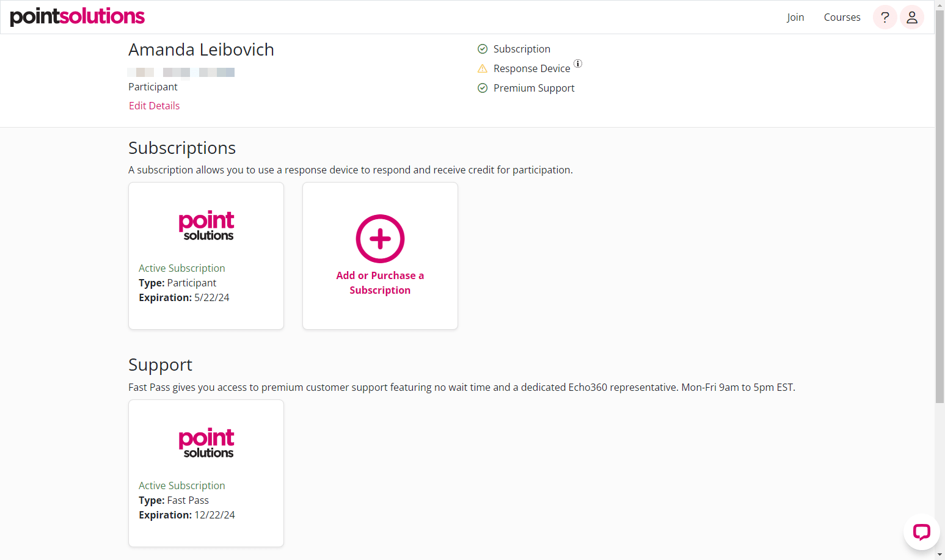
Task: Open the help question mark icon
Action: coord(885,16)
